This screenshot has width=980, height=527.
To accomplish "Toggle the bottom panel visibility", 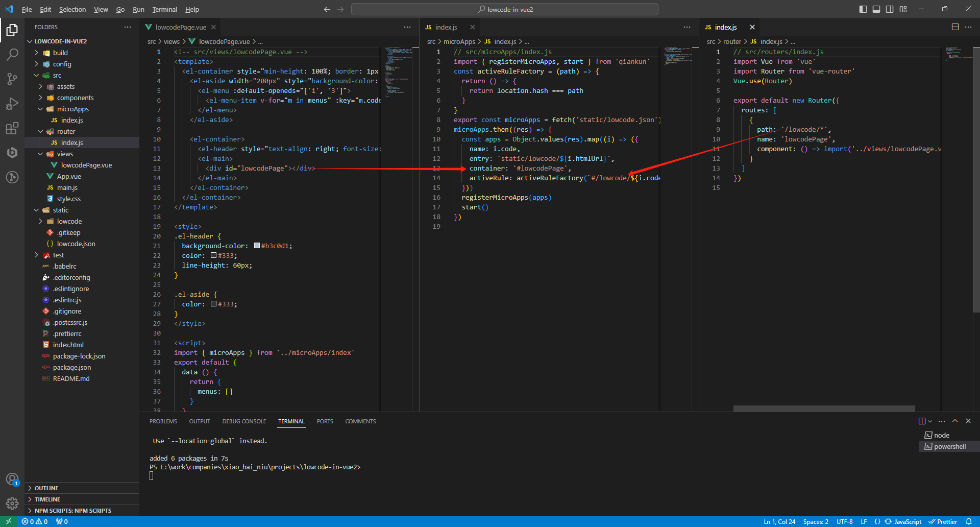I will (x=876, y=9).
